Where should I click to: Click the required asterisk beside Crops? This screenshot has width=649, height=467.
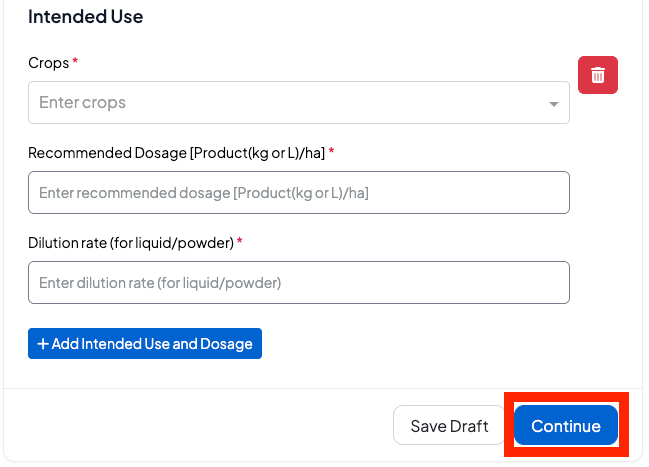click(75, 62)
